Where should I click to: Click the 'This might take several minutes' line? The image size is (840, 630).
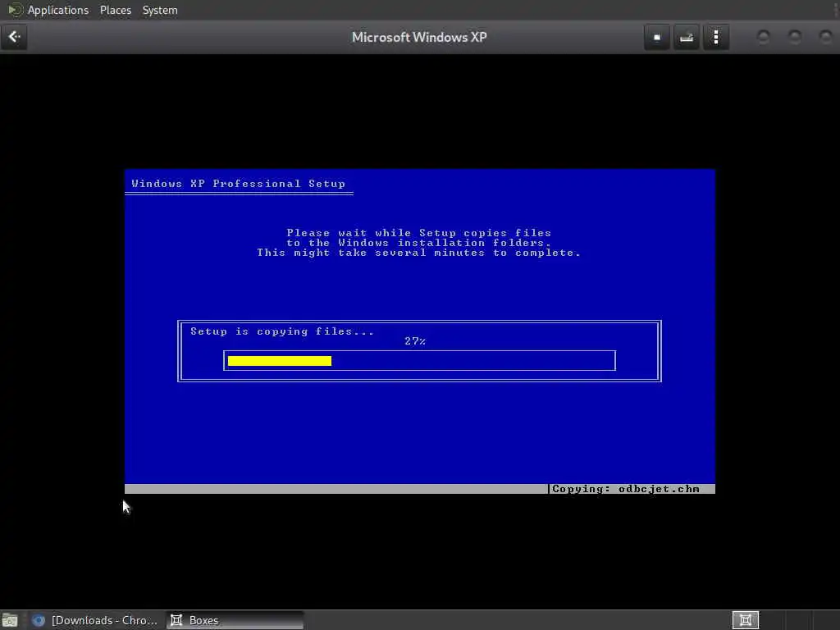[418, 253]
